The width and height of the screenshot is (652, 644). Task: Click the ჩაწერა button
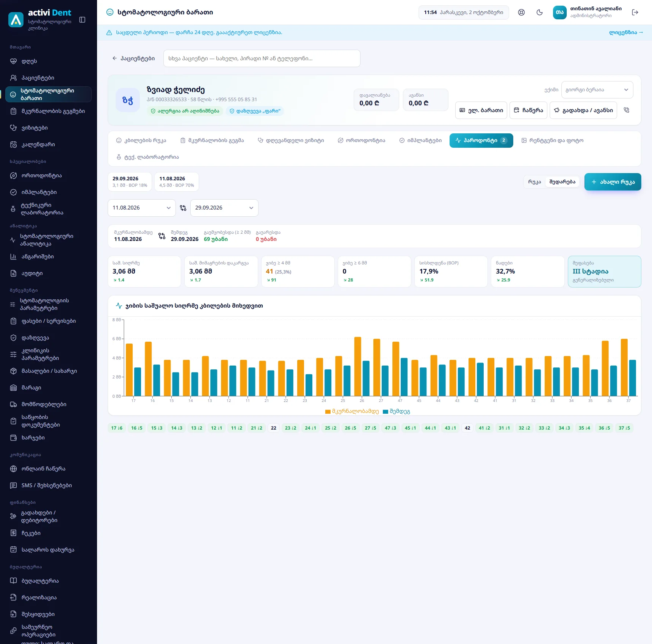point(528,110)
